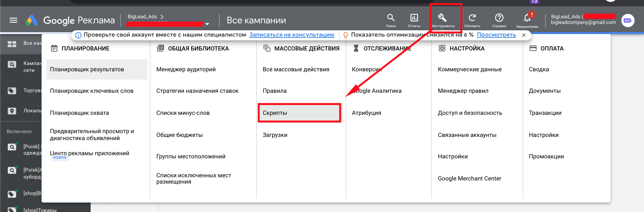
Task: Open Правила under bulk actions
Action: pyautogui.click(x=274, y=91)
